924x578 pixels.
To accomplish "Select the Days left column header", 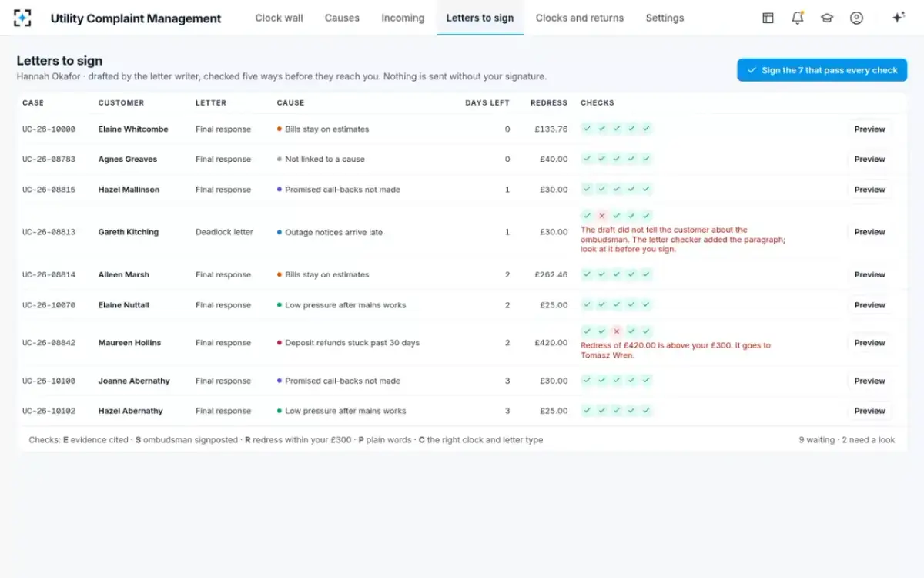I will pos(487,102).
